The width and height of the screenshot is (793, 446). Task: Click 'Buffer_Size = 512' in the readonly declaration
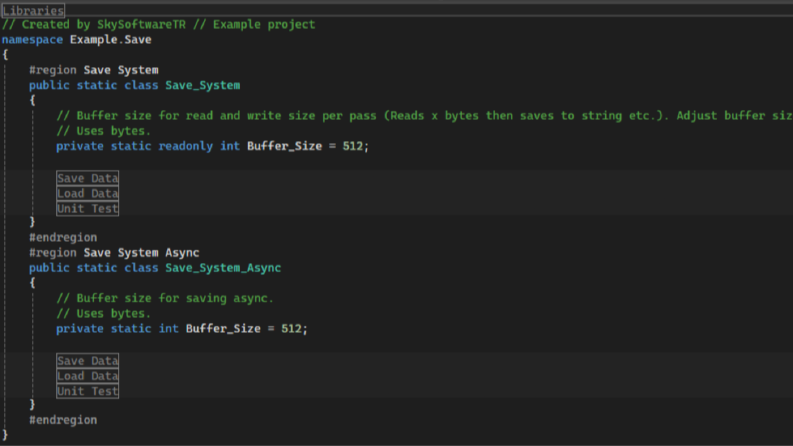(305, 146)
